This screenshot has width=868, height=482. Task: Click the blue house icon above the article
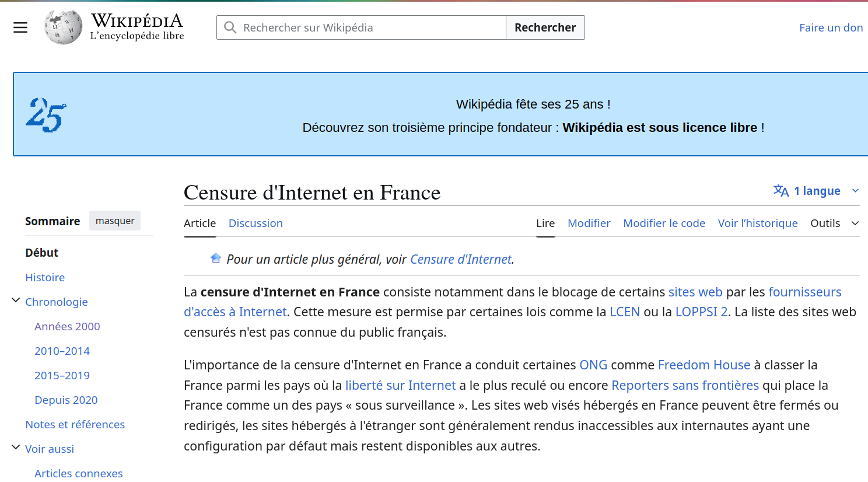pyautogui.click(x=215, y=257)
